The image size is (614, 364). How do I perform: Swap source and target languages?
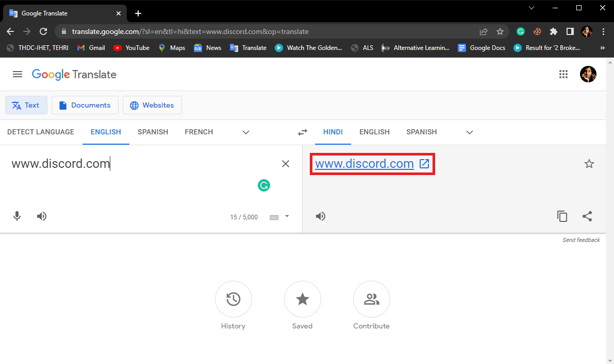coord(302,132)
